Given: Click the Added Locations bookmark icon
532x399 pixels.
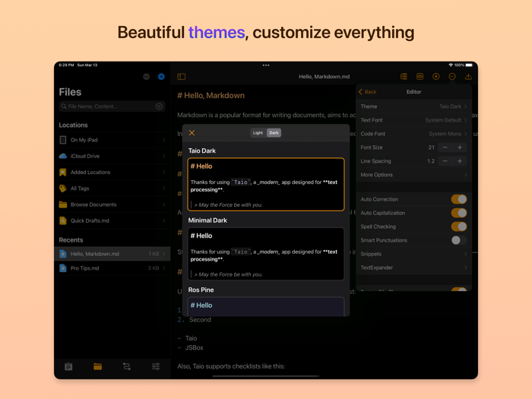Looking at the screenshot, I should (x=63, y=172).
